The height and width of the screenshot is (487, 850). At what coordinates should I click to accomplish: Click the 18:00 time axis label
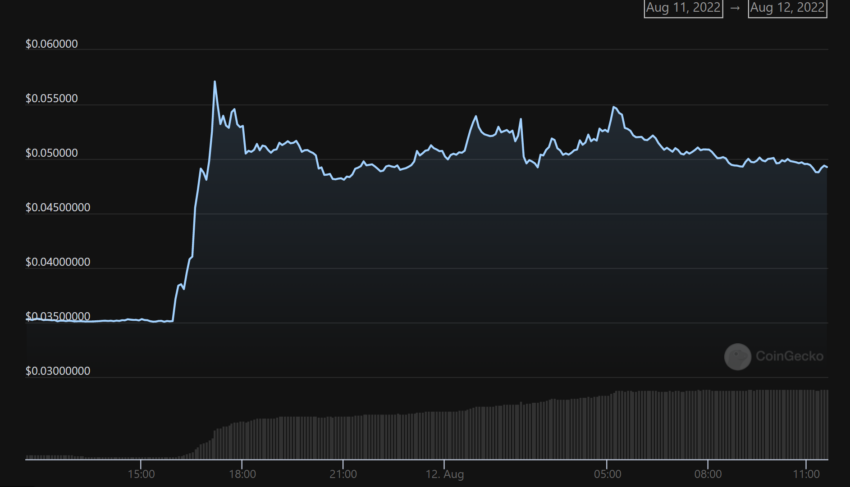[x=242, y=475]
